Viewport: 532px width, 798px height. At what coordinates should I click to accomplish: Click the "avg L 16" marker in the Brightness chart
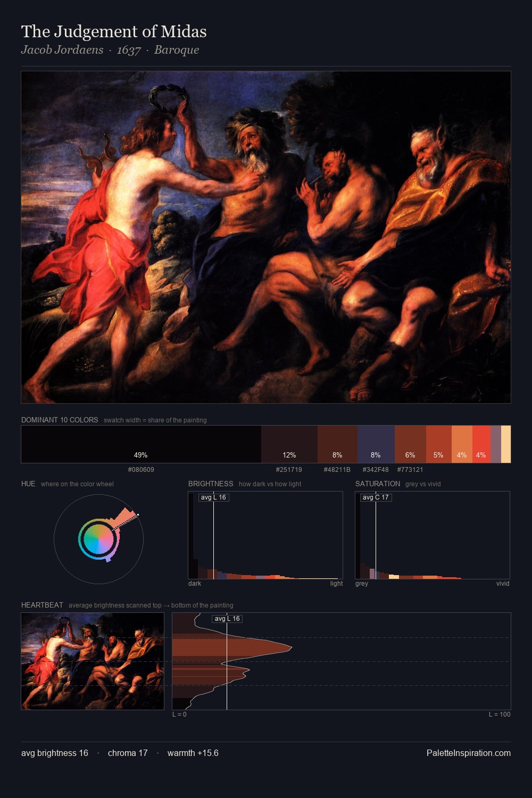tap(213, 497)
